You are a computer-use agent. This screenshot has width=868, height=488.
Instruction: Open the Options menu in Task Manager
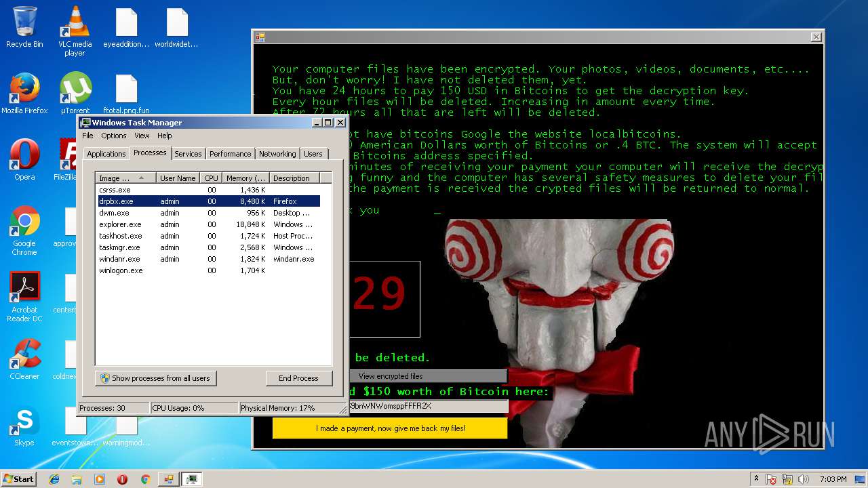[113, 136]
